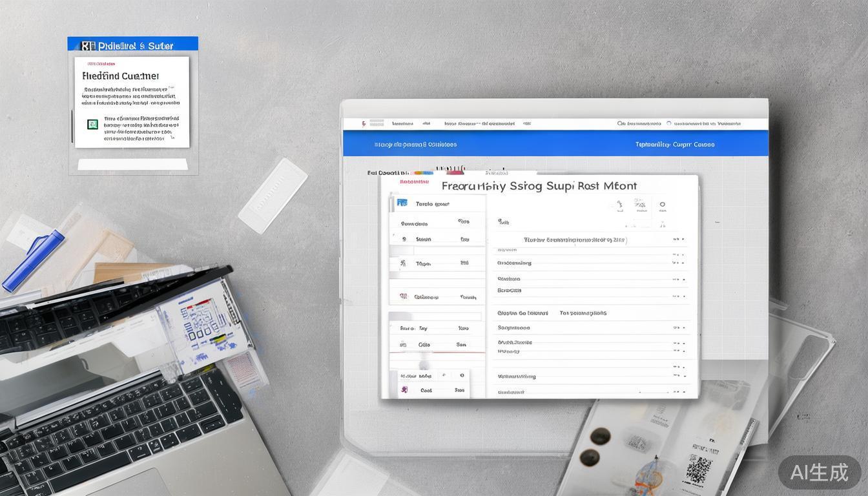868x496 pixels.
Task: Click the red logo icon in the browser top bar
Action: [363, 123]
